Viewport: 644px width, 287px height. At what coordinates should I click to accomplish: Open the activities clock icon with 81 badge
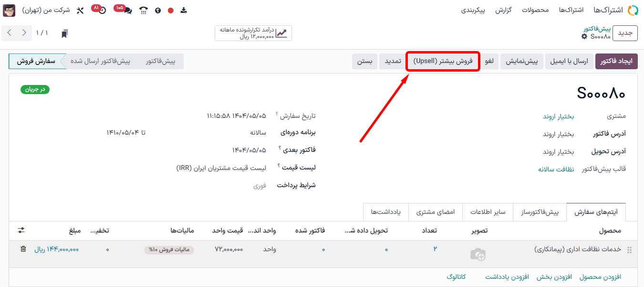pos(101,10)
